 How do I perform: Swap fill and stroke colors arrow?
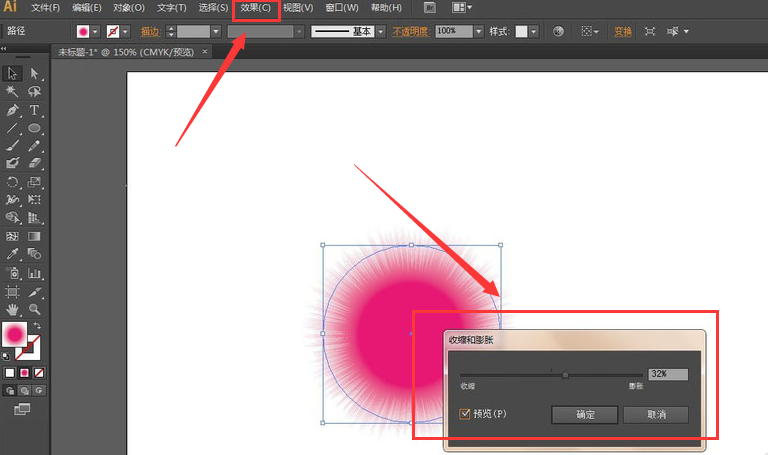coord(37,325)
